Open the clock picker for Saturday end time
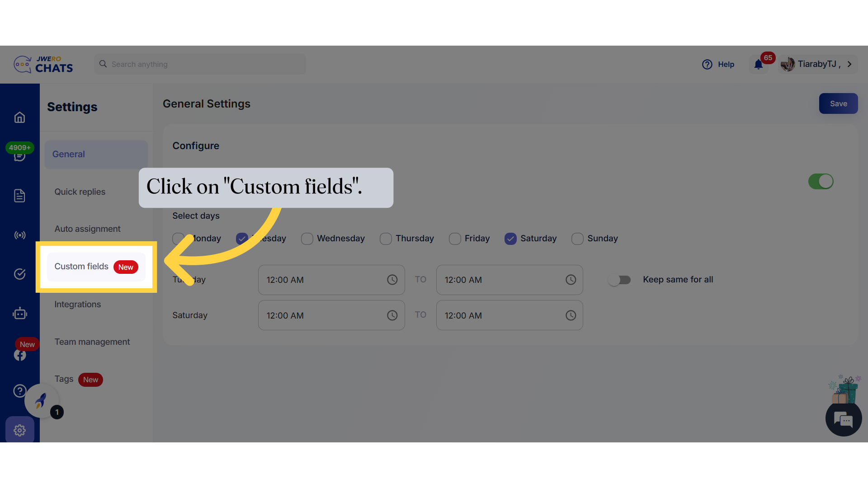The height and width of the screenshot is (488, 868). coord(571,315)
